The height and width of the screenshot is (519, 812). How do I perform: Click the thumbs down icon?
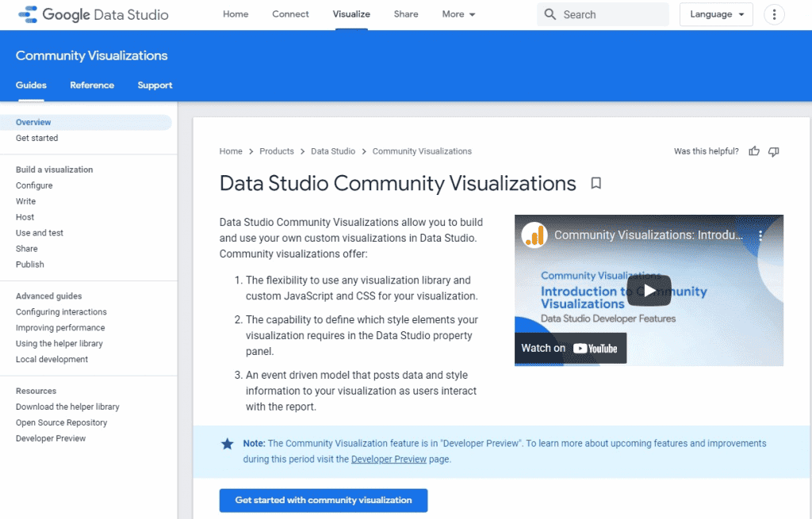(x=774, y=151)
